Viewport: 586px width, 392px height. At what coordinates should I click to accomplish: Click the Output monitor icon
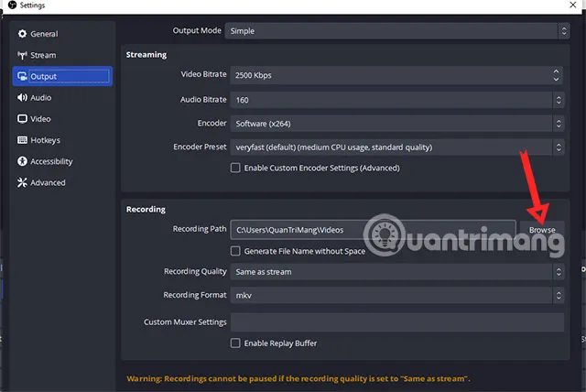point(23,77)
